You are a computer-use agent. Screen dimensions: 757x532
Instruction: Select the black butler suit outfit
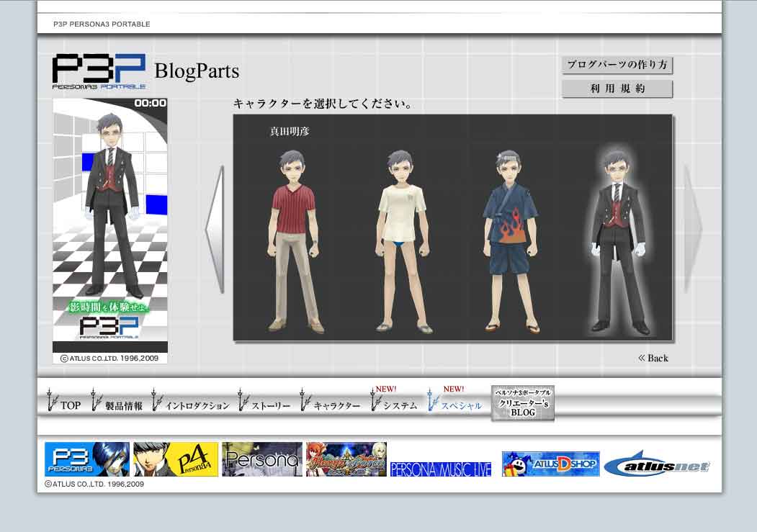pos(619,241)
